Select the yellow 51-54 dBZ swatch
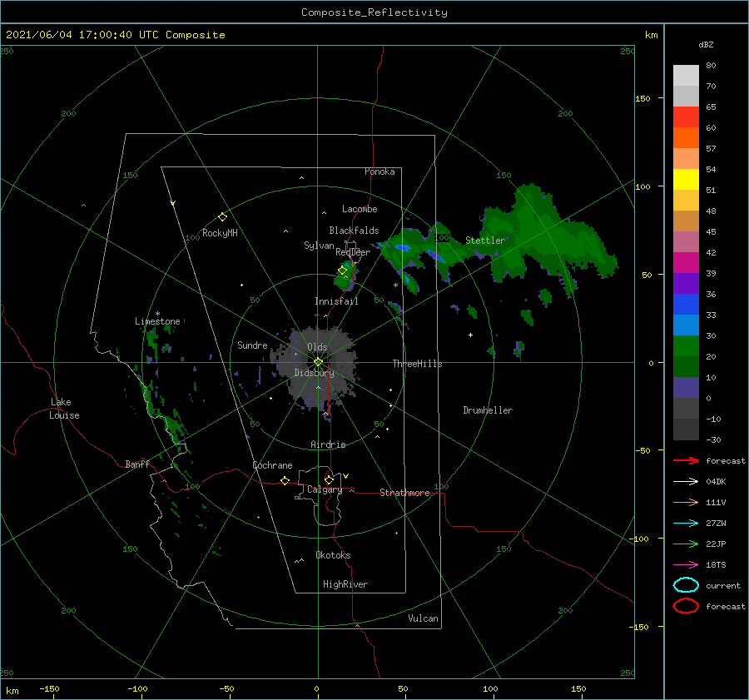This screenshot has width=749, height=700. 686,179
